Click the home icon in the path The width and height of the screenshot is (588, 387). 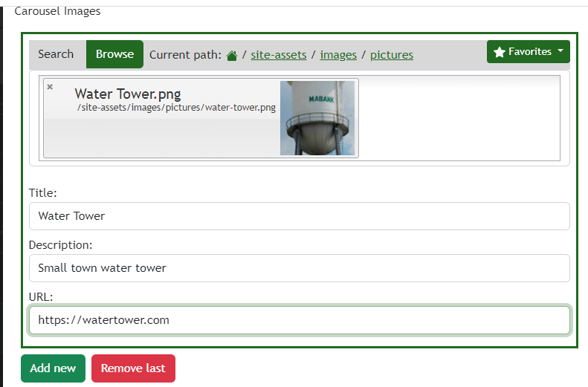(232, 55)
